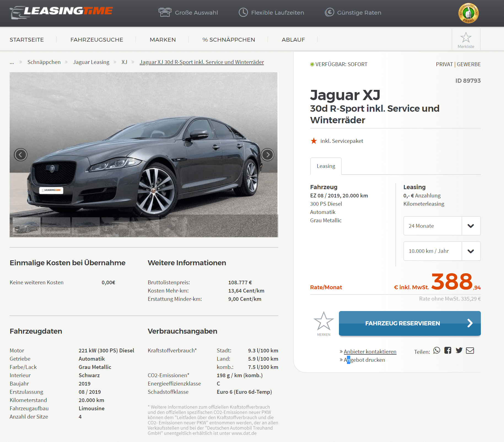
Task: Click the Jaguar XJ 30d R-Sport breadcrumb link
Action: coord(202,62)
